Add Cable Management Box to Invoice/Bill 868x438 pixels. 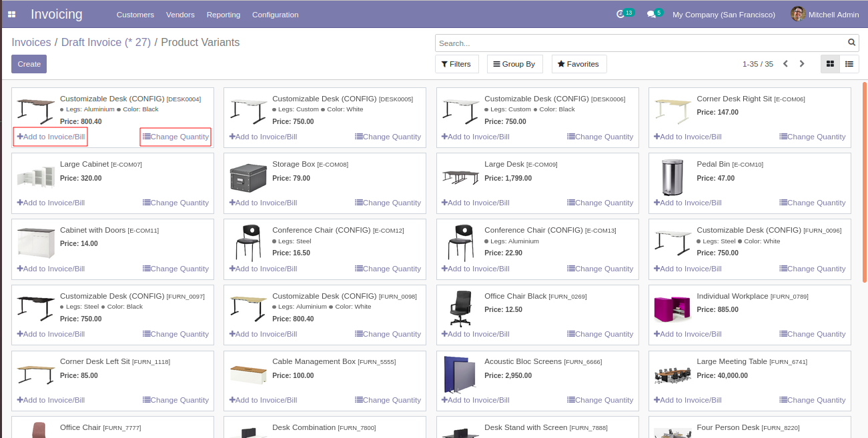pyautogui.click(x=263, y=400)
